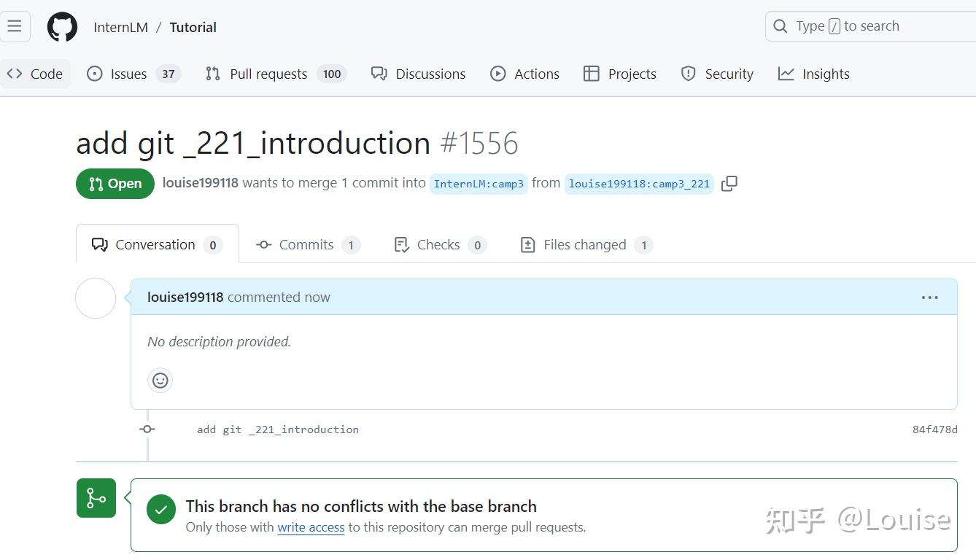976x560 pixels.
Task: Open the Checks tab
Action: 438,244
